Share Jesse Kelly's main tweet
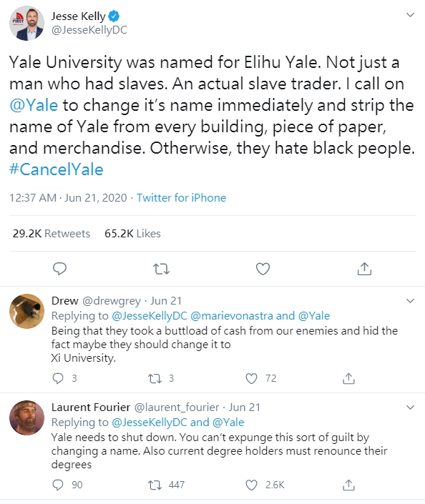Image resolution: width=425 pixels, height=504 pixels. (364, 269)
